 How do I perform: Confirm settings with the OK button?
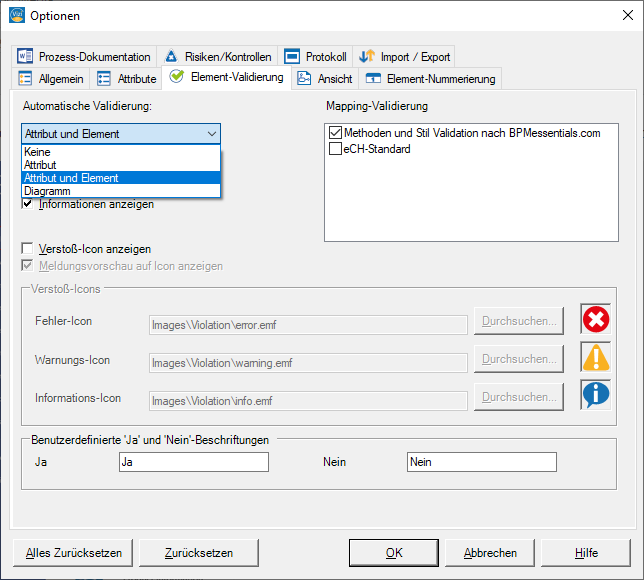[394, 553]
